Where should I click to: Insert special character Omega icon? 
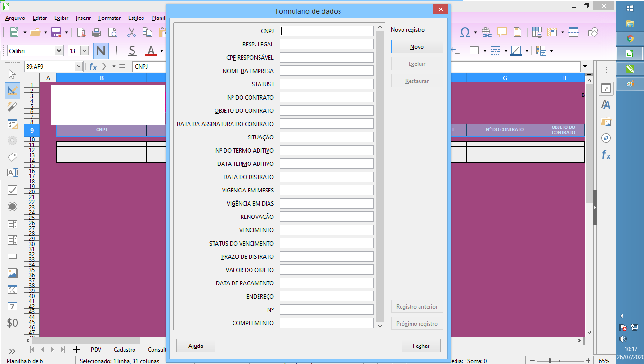click(465, 32)
